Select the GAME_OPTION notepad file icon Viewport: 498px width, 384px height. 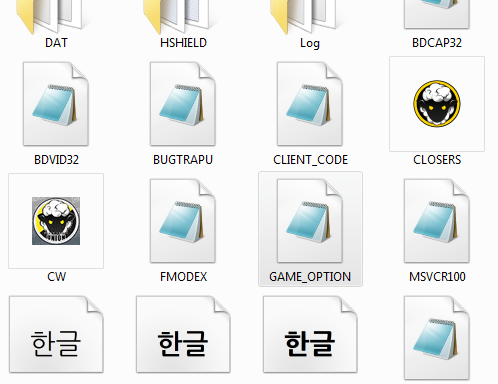(x=310, y=221)
